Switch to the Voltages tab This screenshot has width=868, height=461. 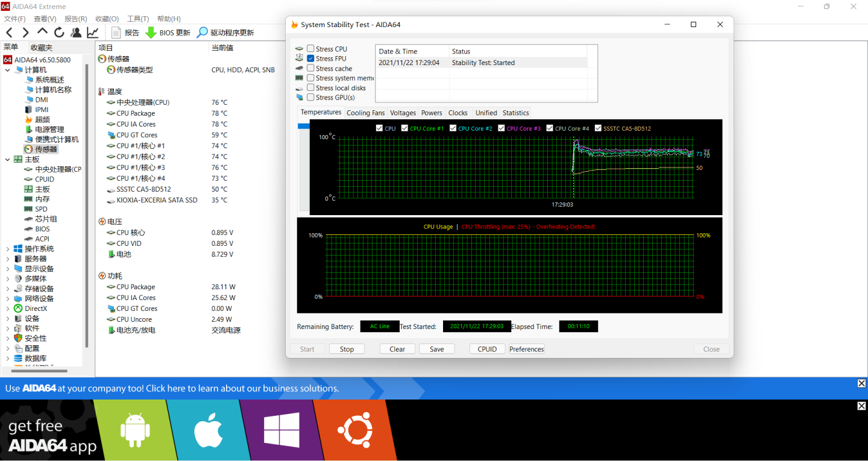click(x=403, y=113)
